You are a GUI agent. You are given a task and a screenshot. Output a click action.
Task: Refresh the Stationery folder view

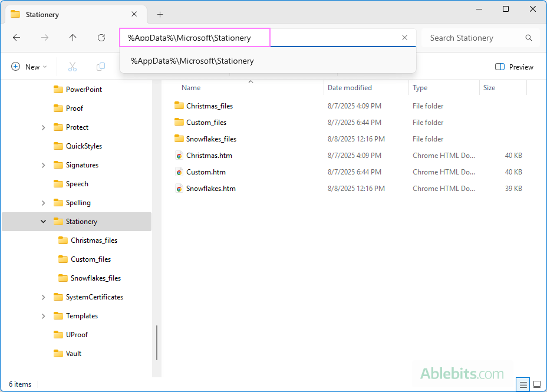[101, 38]
